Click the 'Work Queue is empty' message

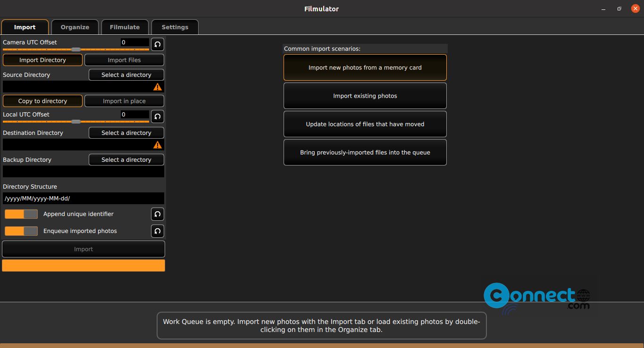tap(321, 326)
